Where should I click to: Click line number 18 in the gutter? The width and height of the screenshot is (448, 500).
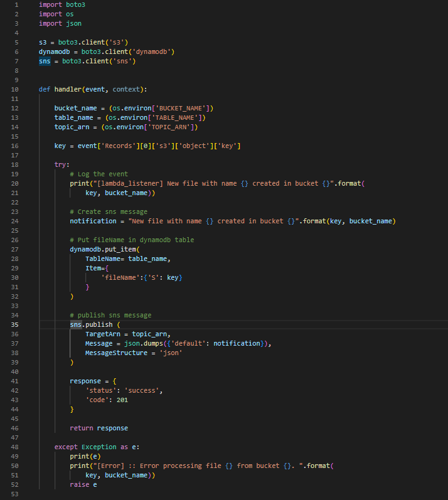tap(14, 164)
